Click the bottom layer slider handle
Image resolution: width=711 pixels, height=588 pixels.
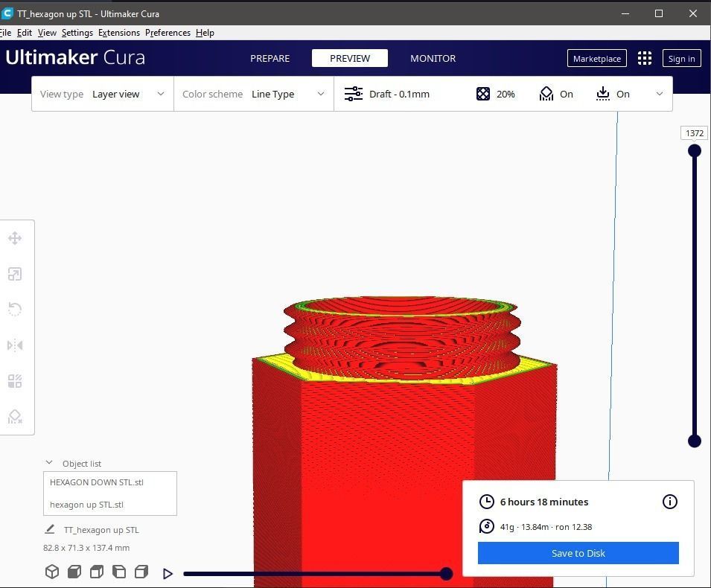click(x=694, y=441)
